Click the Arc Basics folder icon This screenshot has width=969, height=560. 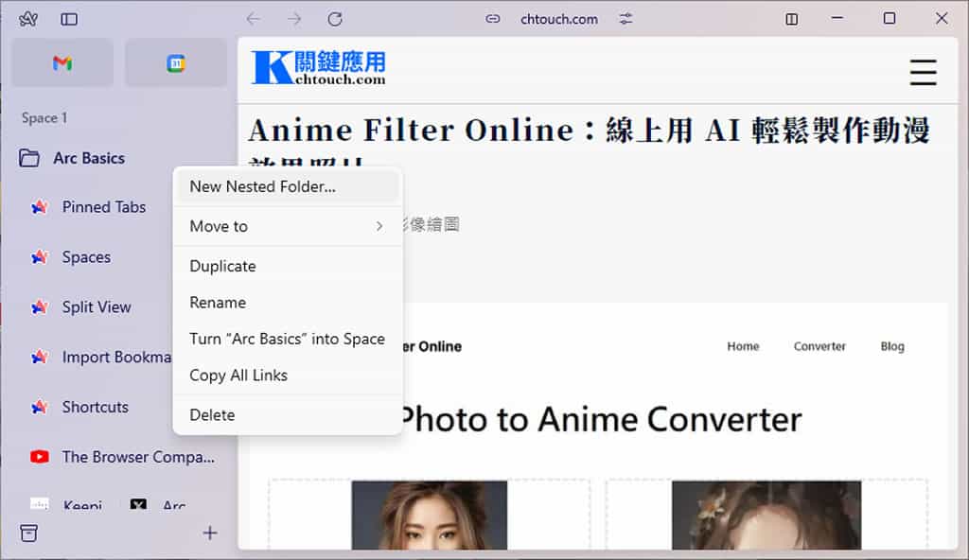[28, 158]
